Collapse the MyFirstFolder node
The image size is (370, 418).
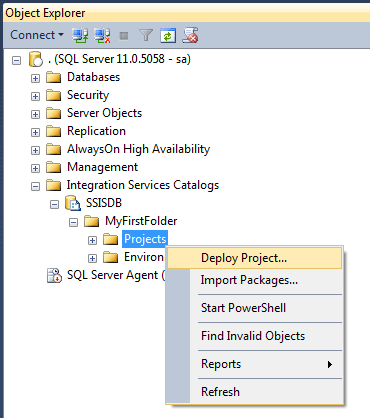coord(73,222)
